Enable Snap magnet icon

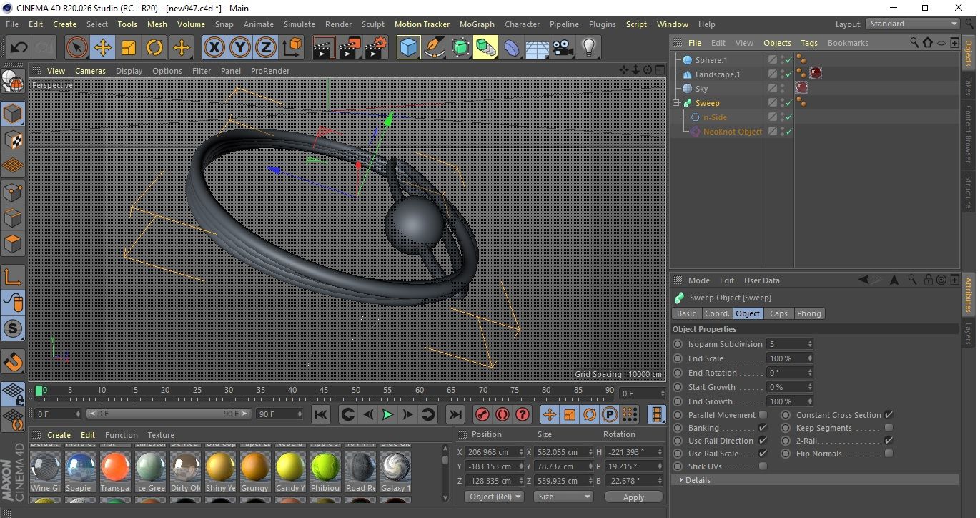(x=13, y=361)
